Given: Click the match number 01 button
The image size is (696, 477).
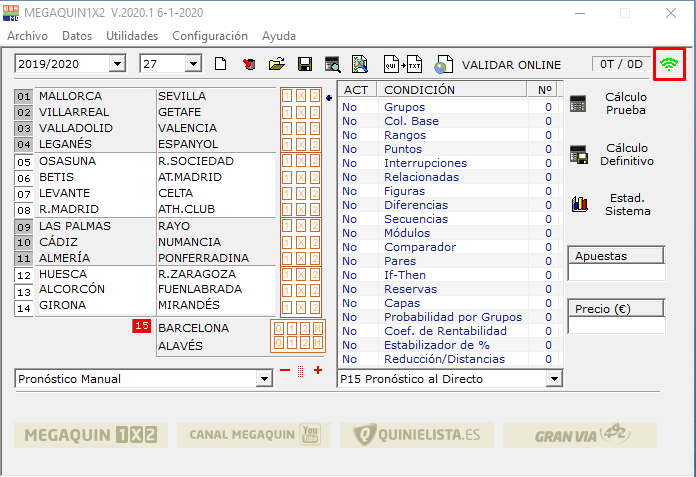Looking at the screenshot, I should pos(24,96).
